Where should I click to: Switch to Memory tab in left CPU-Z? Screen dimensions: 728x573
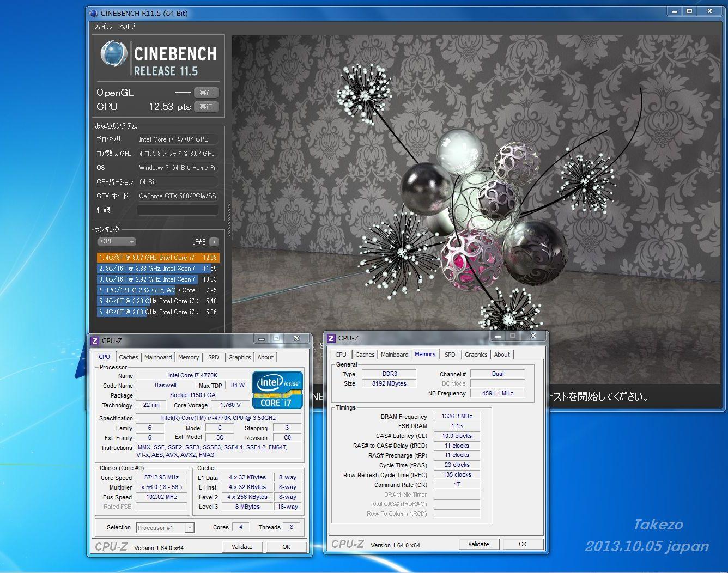click(x=189, y=357)
